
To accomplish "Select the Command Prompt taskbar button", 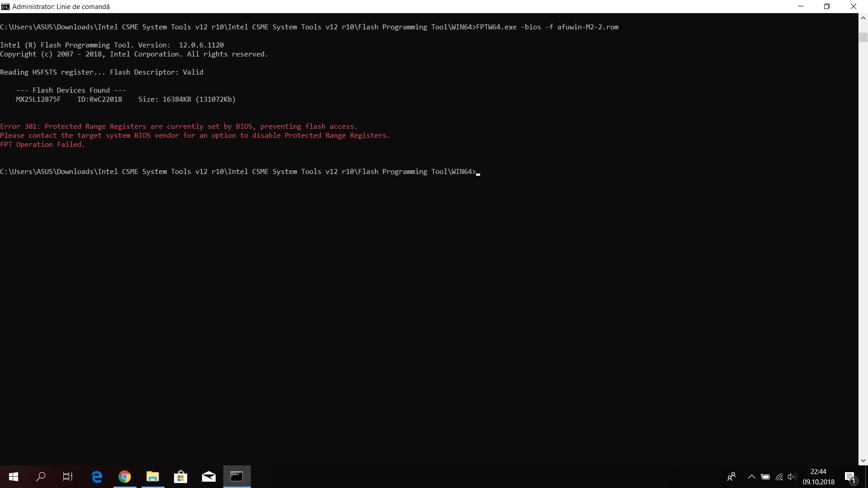I will pyautogui.click(x=237, y=476).
